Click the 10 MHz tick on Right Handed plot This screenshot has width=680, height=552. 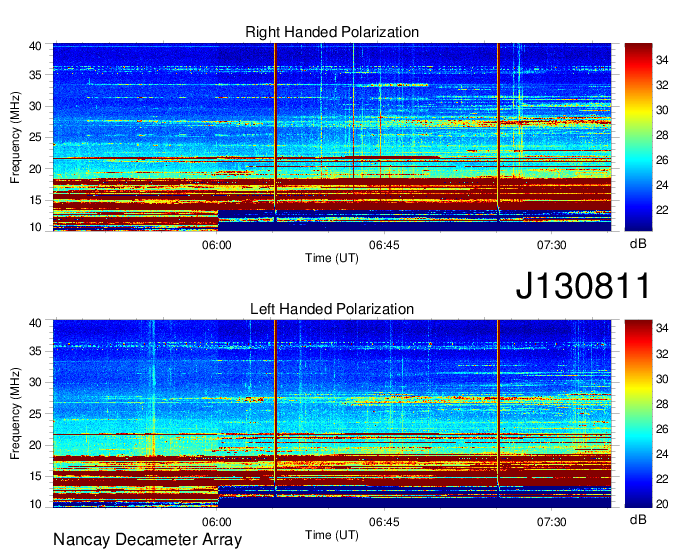(35, 227)
